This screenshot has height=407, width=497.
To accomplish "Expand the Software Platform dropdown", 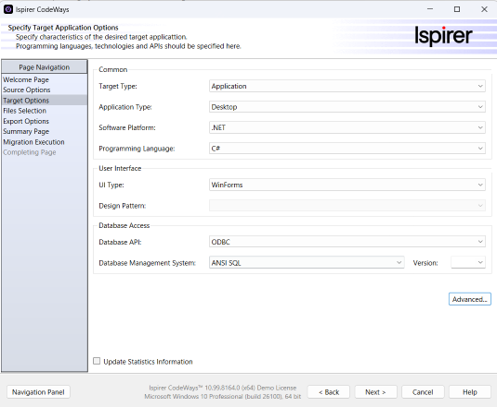I will click(x=347, y=127).
